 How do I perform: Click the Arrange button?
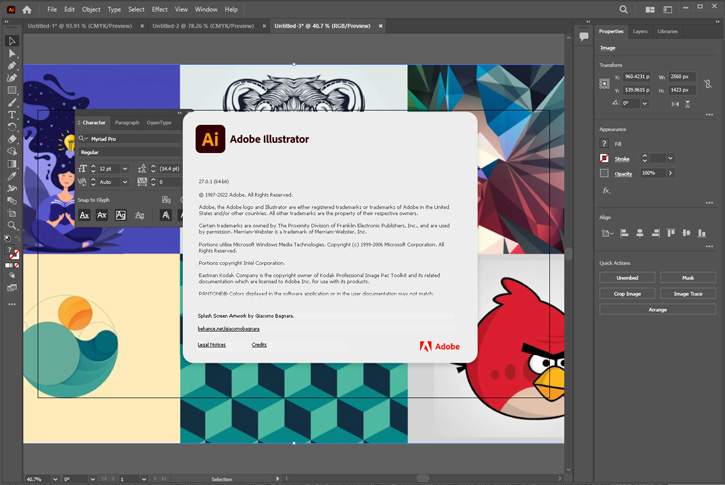pyautogui.click(x=657, y=310)
